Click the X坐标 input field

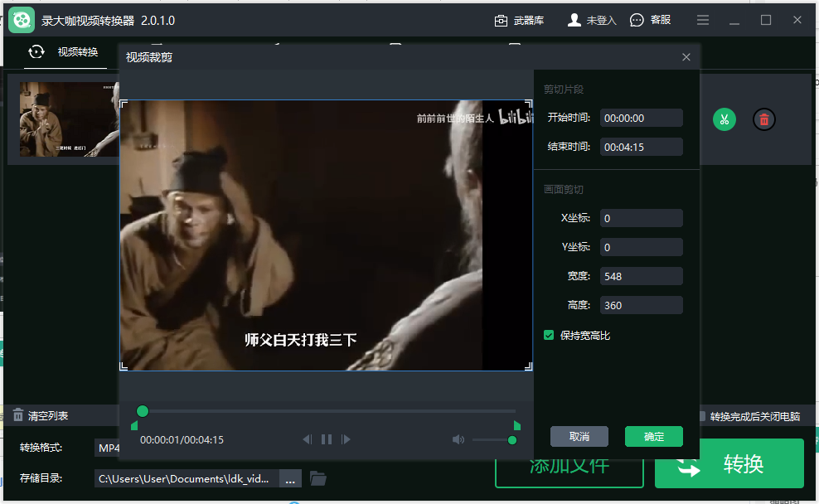(641, 218)
